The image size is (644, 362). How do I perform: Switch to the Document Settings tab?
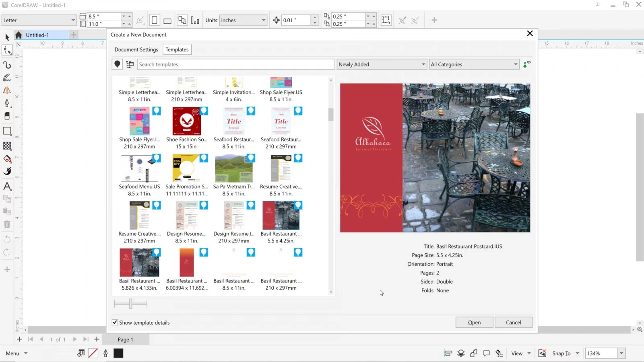point(136,49)
